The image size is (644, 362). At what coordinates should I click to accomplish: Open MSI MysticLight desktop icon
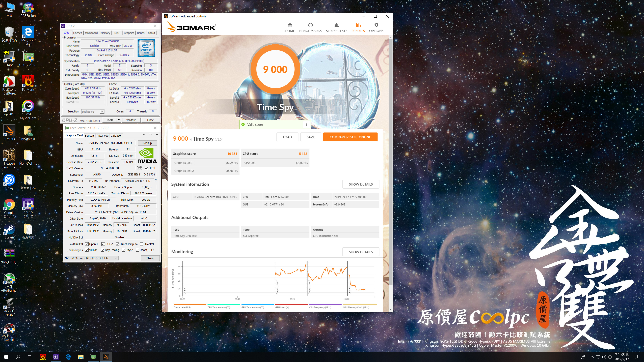[x=28, y=110]
